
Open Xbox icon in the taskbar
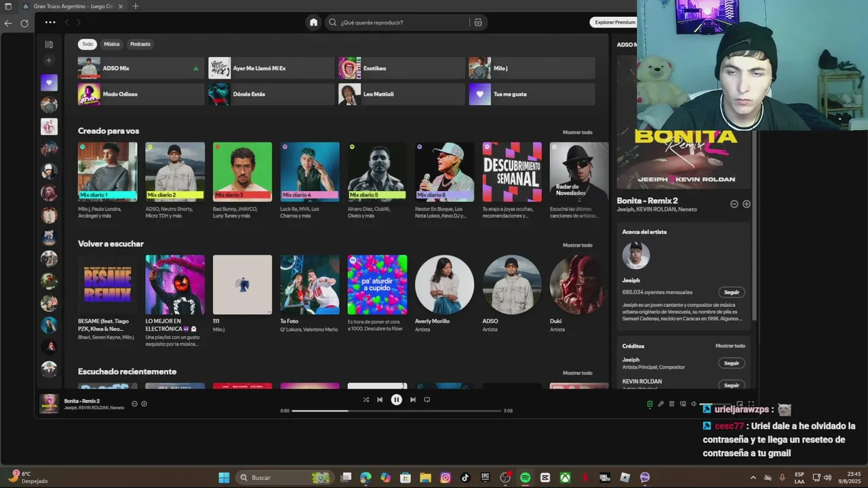point(564,477)
